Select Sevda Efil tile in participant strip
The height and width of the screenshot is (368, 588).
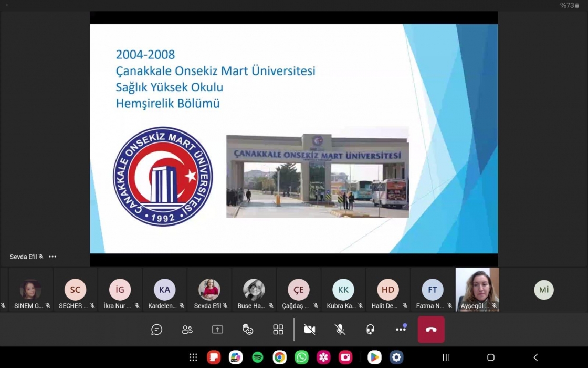point(209,290)
